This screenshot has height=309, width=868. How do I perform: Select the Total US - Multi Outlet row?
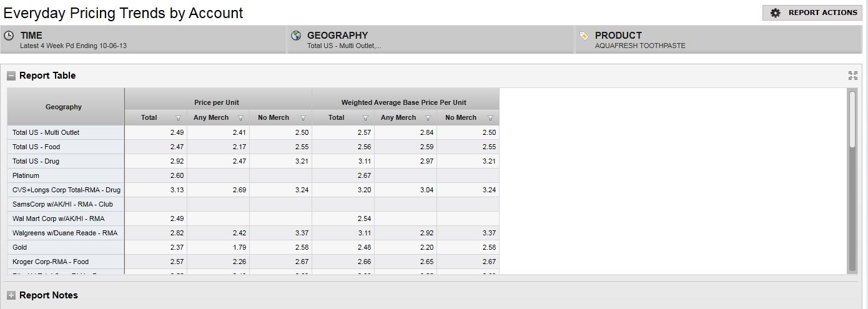[46, 132]
